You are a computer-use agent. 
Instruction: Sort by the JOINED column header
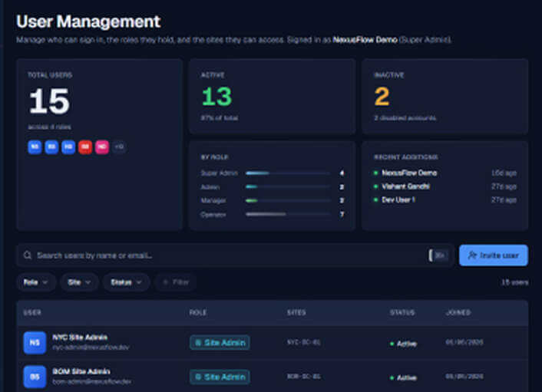(x=458, y=312)
